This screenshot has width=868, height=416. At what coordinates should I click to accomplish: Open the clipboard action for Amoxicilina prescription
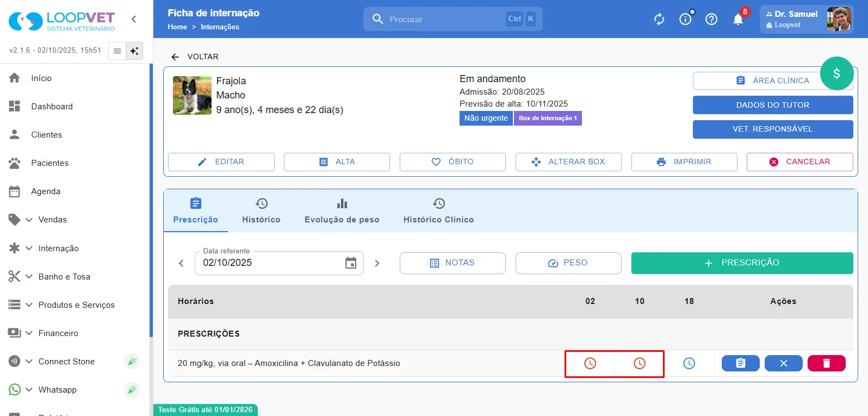[740, 363]
